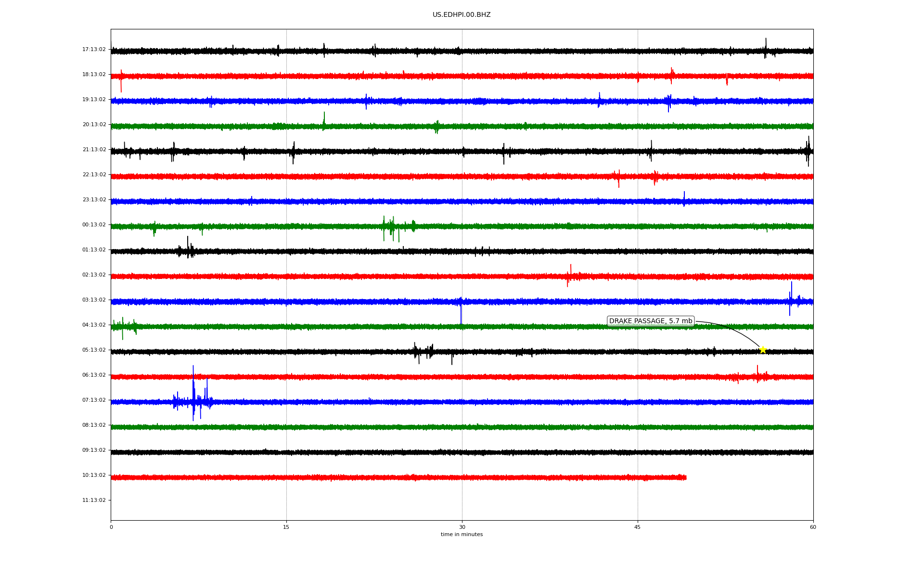
Task: Click the 18:13:02 time label
Action: [94, 74]
